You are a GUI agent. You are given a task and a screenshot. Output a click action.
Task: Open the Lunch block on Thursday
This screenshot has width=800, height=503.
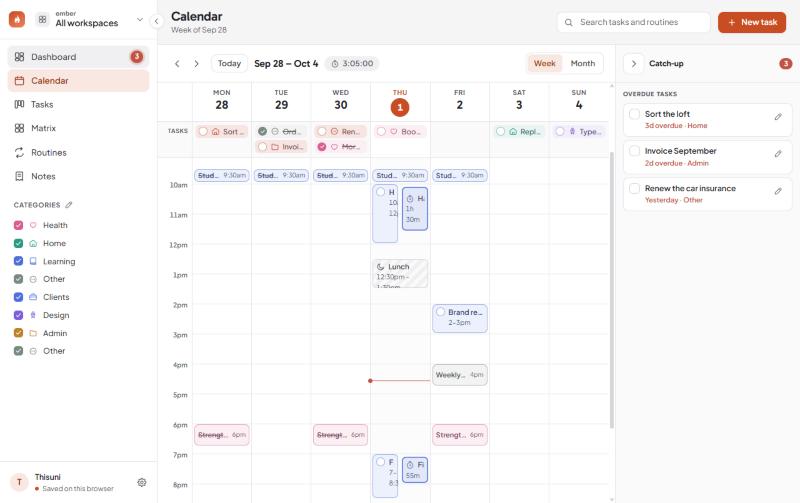point(400,273)
